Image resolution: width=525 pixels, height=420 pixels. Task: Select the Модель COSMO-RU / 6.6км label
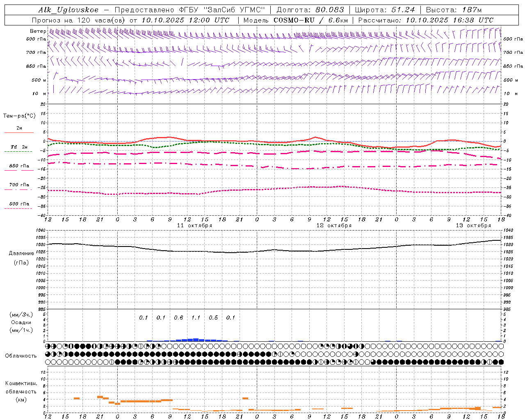(296, 20)
